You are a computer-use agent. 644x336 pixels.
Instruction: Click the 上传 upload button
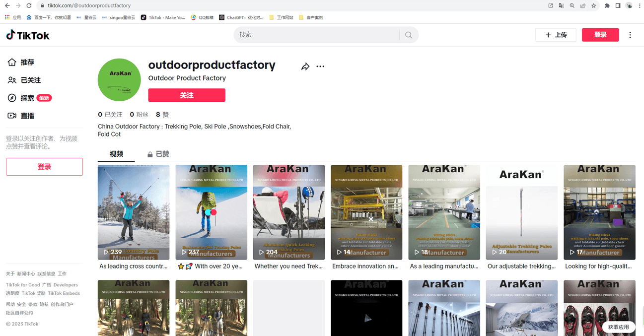point(556,35)
